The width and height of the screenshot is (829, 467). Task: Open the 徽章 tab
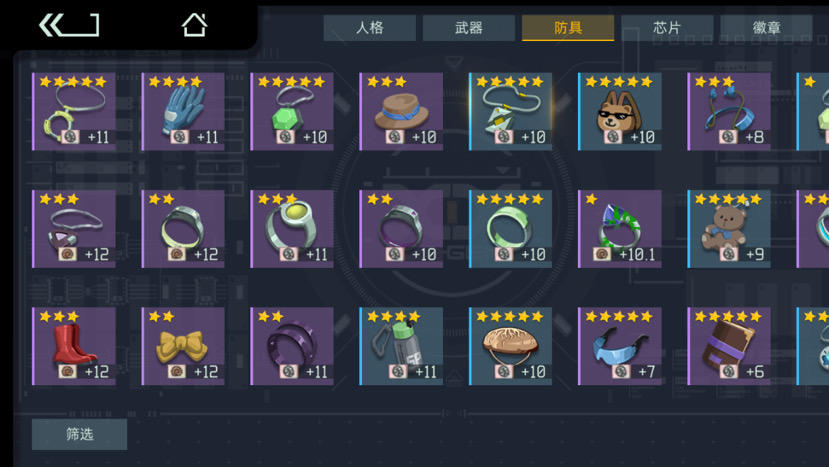(x=766, y=28)
